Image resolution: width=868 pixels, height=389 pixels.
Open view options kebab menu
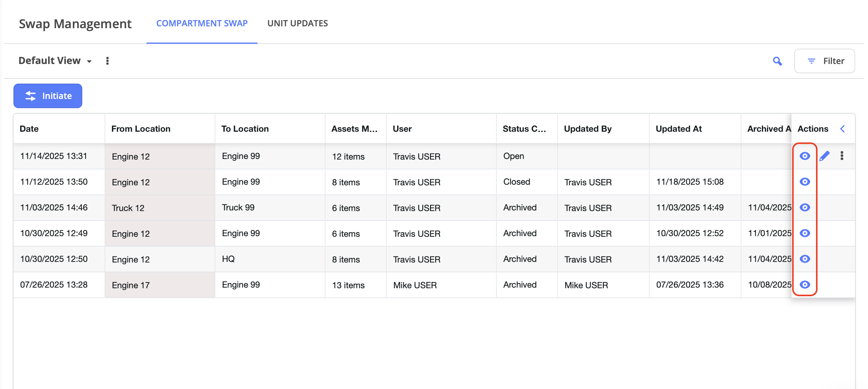(107, 61)
